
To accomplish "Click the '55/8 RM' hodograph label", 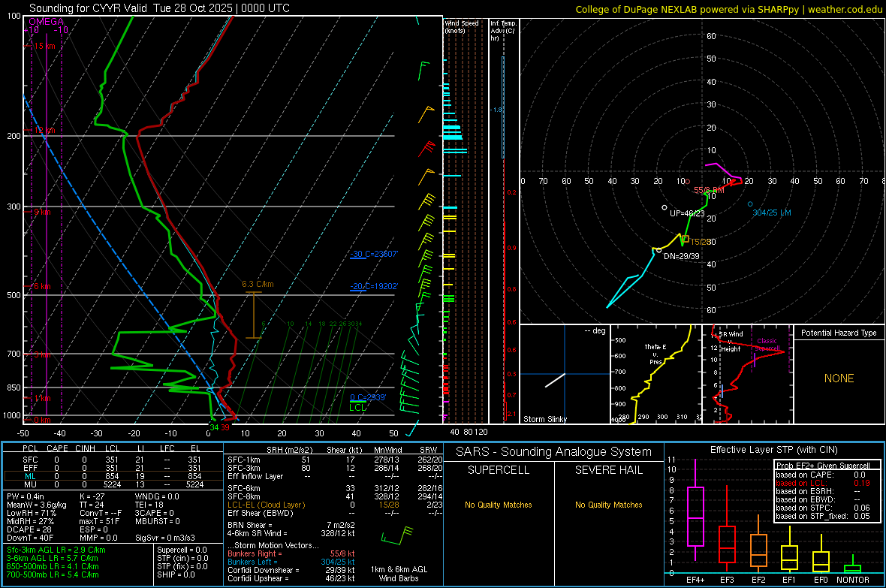I will pos(709,190).
